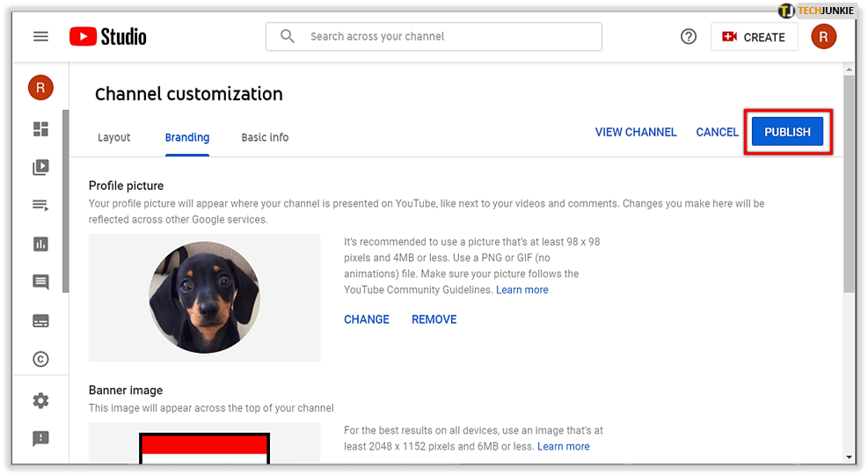868x476 pixels.
Task: Click CHANGE for the profile picture
Action: click(367, 319)
